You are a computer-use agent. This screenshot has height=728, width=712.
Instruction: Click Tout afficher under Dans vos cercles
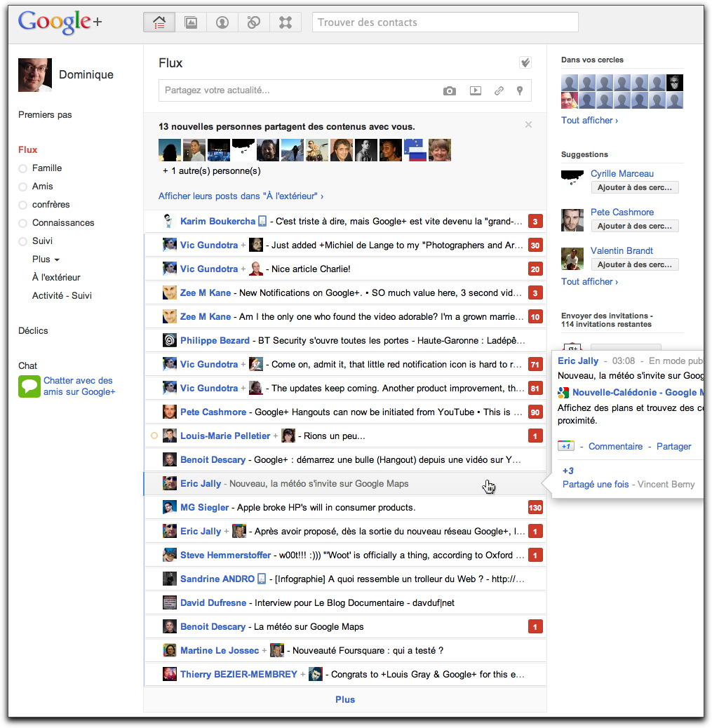[589, 120]
